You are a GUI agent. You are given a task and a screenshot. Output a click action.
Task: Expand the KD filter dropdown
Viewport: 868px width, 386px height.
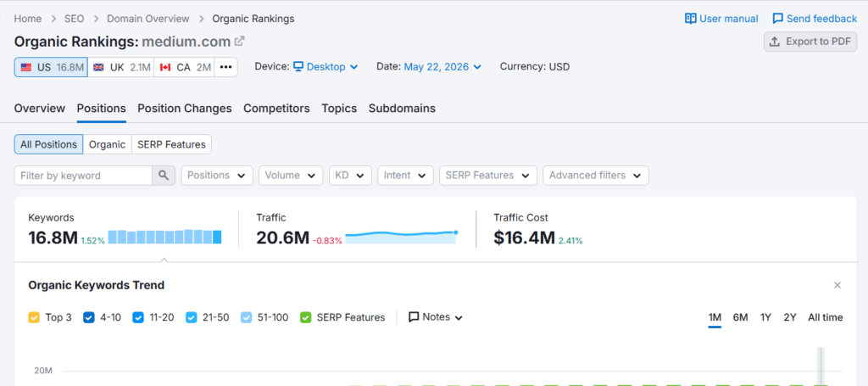tap(350, 176)
